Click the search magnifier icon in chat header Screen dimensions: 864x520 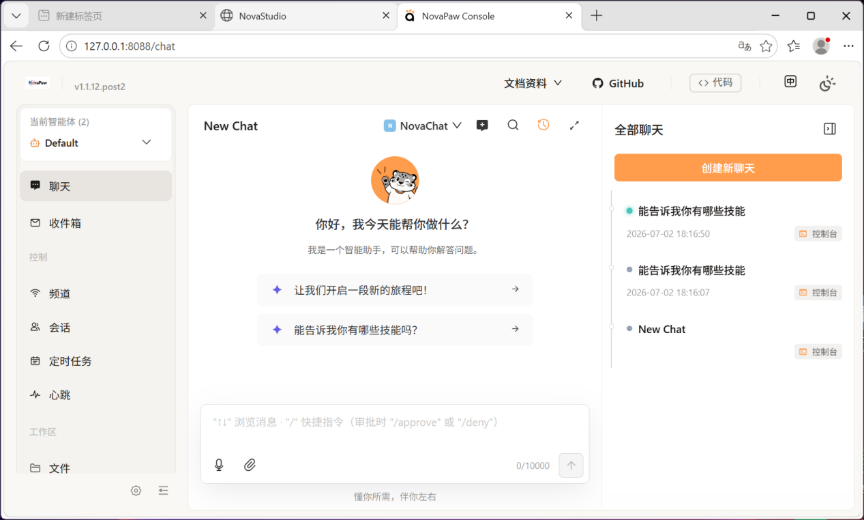point(513,125)
